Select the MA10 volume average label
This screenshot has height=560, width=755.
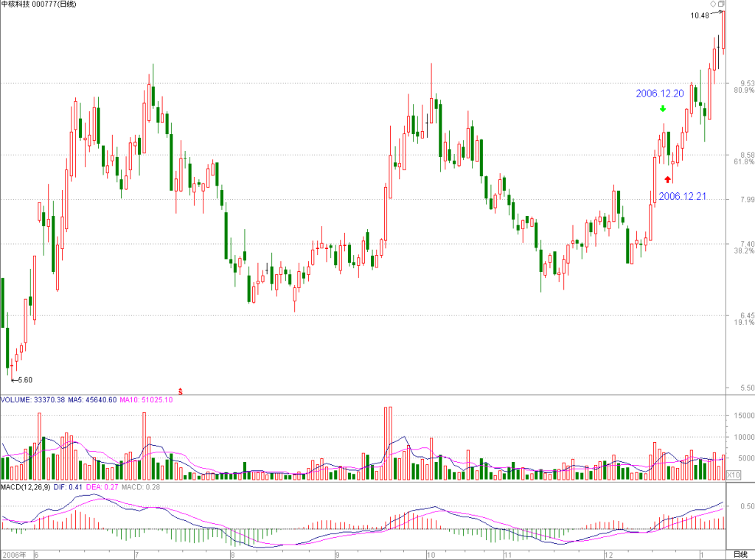coord(146,400)
